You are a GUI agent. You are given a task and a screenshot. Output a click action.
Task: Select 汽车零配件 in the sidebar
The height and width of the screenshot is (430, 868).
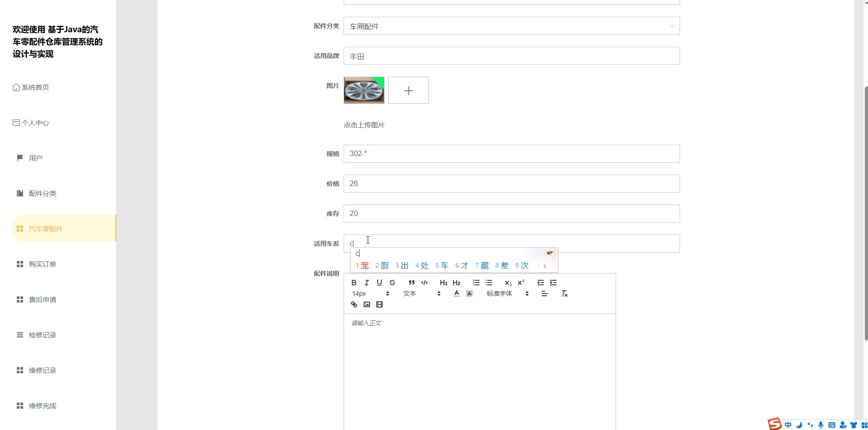pyautogui.click(x=64, y=229)
